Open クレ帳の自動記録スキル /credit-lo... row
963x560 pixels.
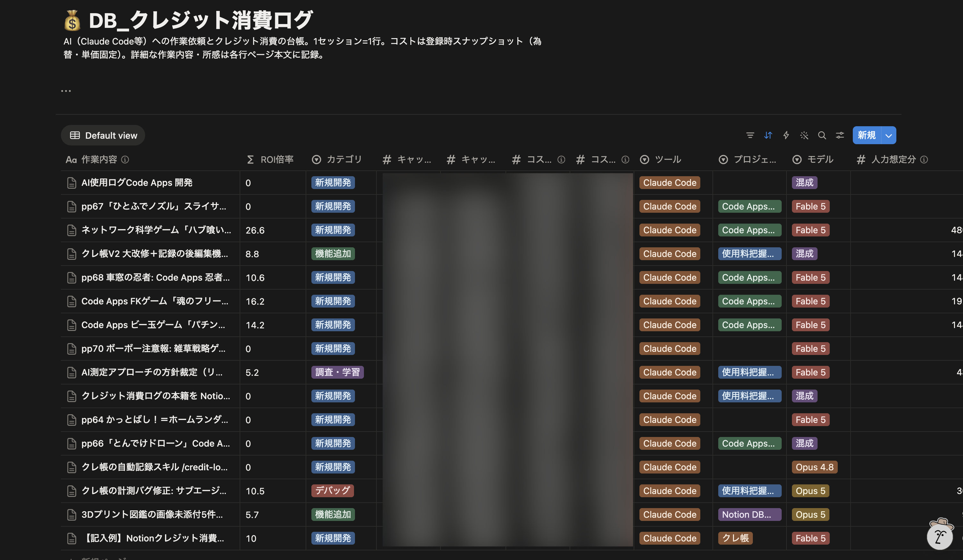point(154,467)
